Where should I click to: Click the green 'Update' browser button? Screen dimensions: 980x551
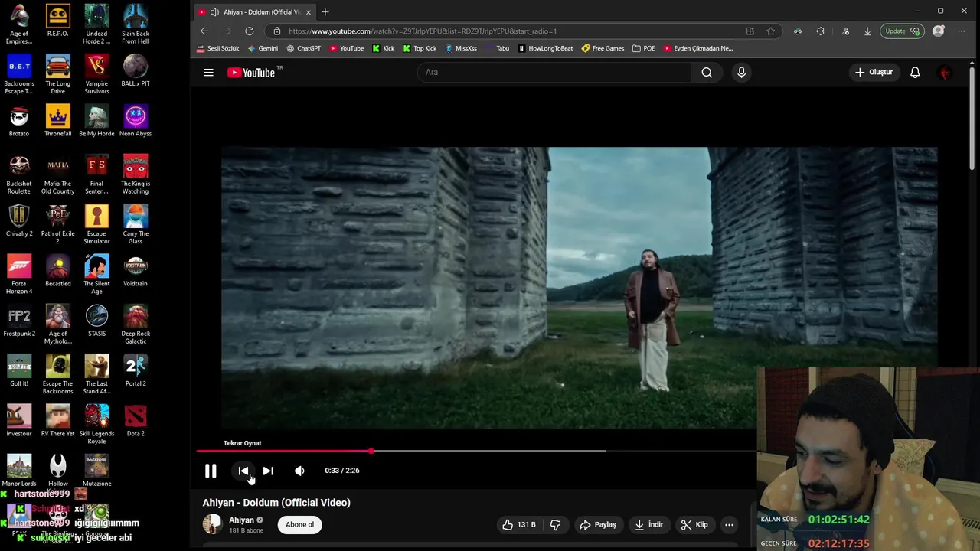(x=902, y=31)
